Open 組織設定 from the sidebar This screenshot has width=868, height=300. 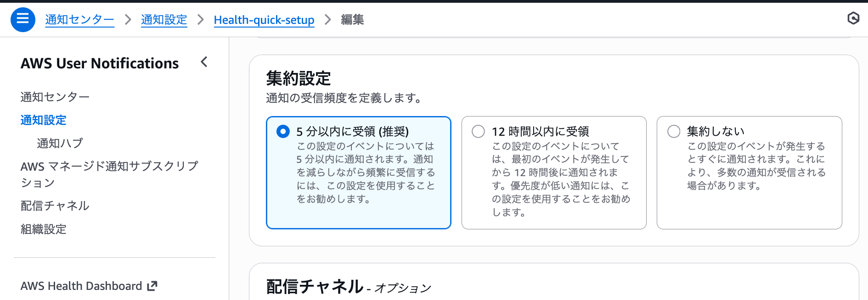coord(43,229)
